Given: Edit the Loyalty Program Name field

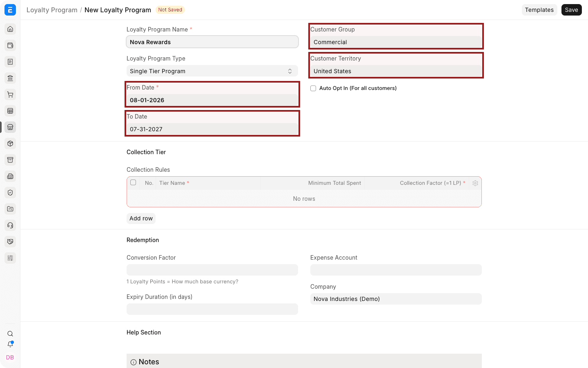Looking at the screenshot, I should [x=212, y=42].
